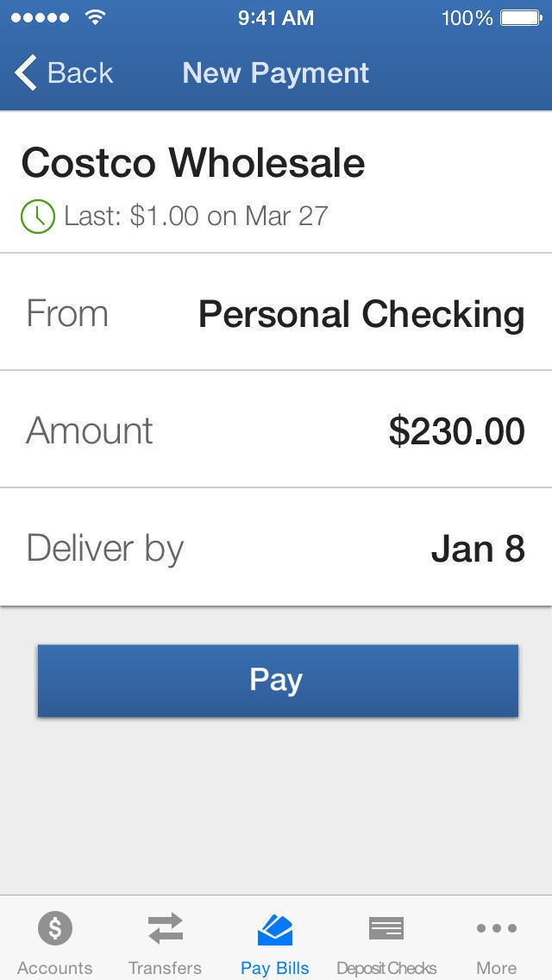Open the From account selector
552x980 pixels.
(x=276, y=313)
